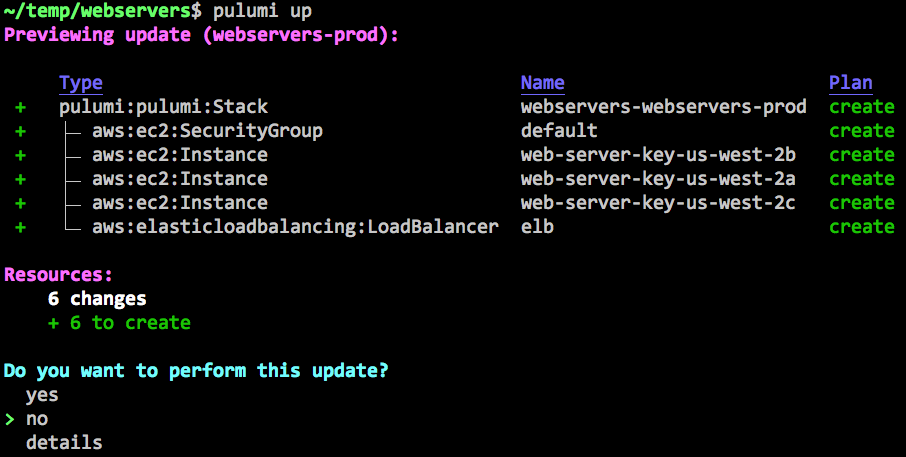Click the ">" selection arrow beside no
The height and width of the screenshot is (457, 906).
(10, 419)
